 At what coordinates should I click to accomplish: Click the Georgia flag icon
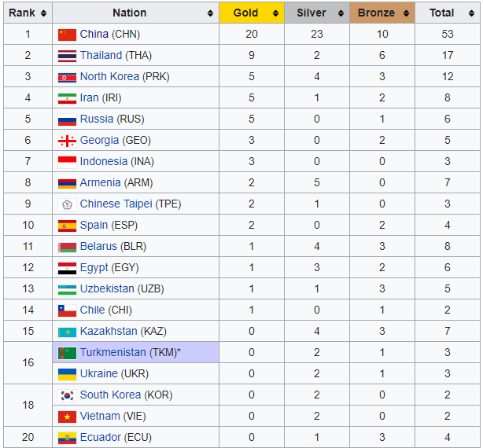point(67,141)
